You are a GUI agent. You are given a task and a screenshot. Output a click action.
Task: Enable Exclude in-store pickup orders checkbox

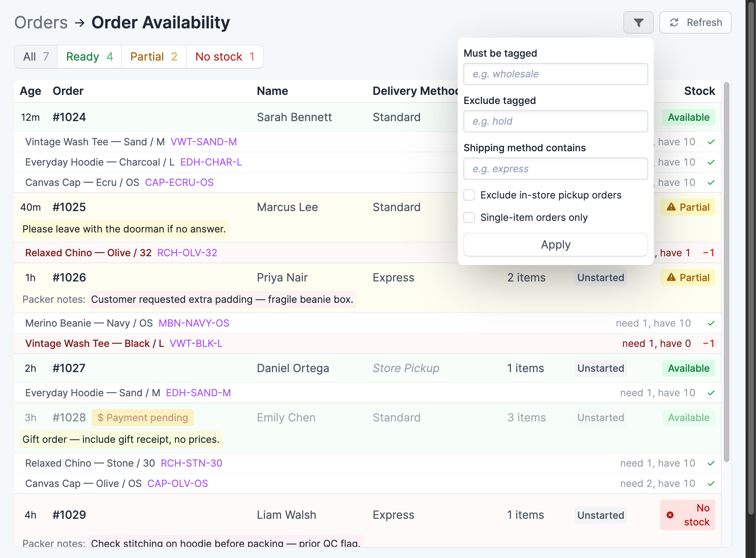pyautogui.click(x=469, y=195)
